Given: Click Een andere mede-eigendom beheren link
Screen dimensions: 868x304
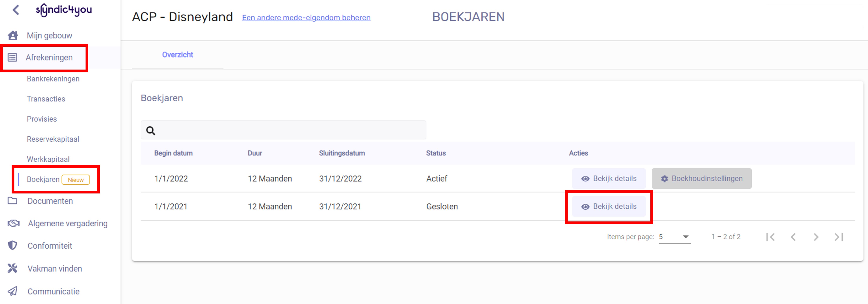Looking at the screenshot, I should tap(306, 18).
